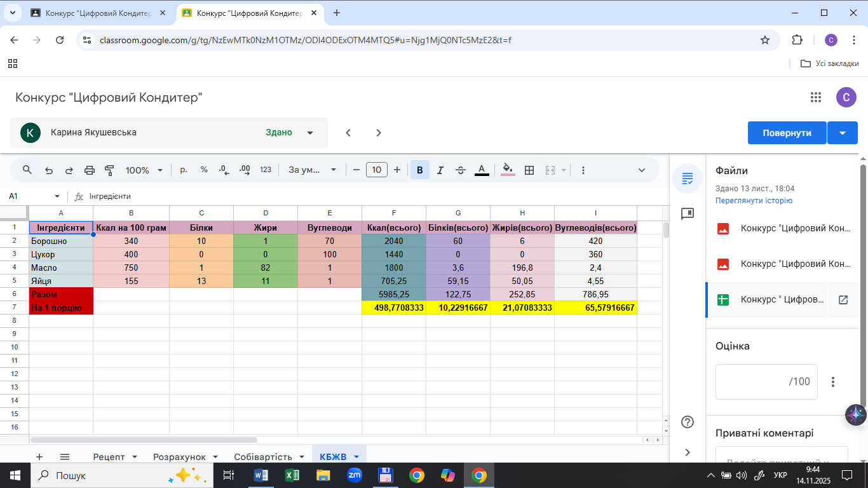
Task: Click the undo arrow in toolbar
Action: pyautogui.click(x=49, y=170)
